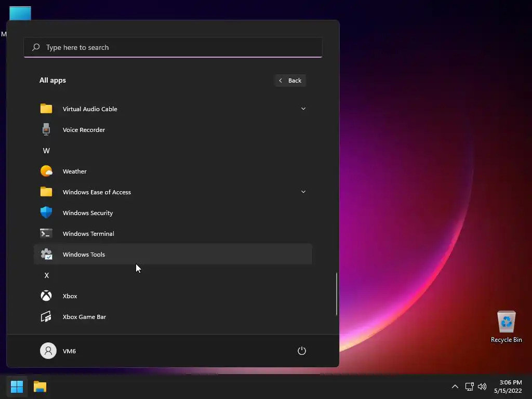532x399 pixels.
Task: Click the Windows Start button in taskbar
Action: point(17,387)
